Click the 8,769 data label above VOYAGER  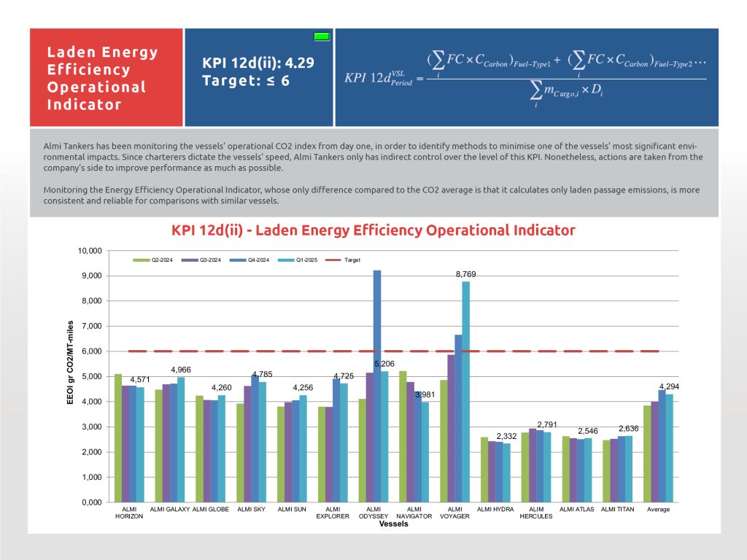(x=466, y=274)
